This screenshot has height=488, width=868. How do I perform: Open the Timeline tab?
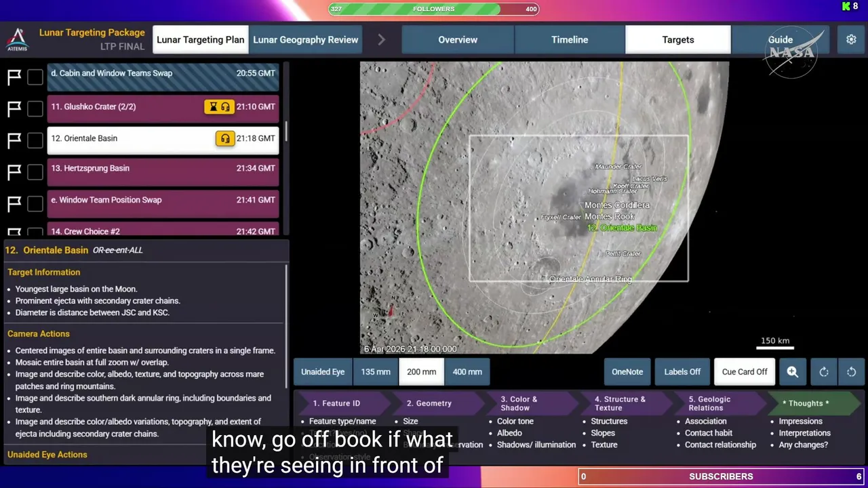[570, 40]
